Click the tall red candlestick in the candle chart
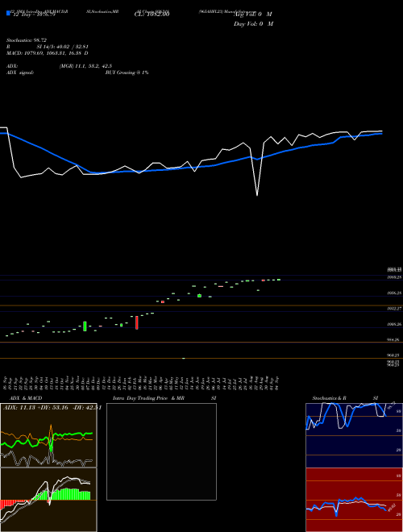This screenshot has width=403, height=532. 137,322
